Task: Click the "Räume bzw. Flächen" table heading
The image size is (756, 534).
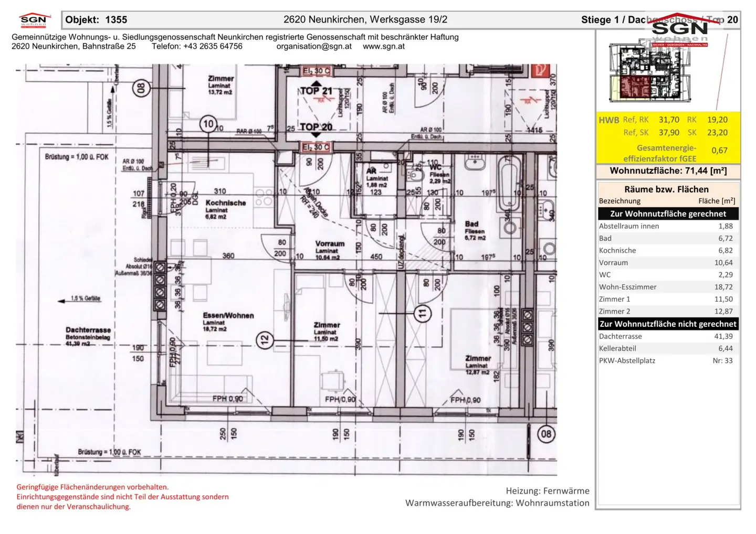Action: pos(666,189)
